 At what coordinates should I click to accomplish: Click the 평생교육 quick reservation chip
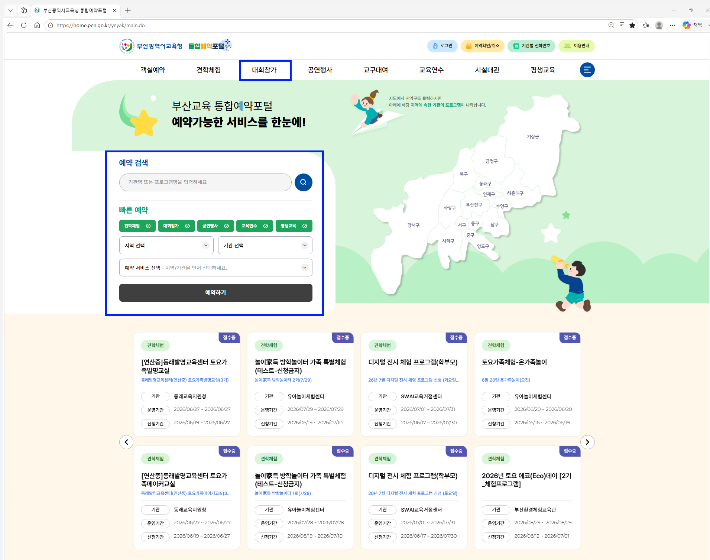tap(294, 226)
